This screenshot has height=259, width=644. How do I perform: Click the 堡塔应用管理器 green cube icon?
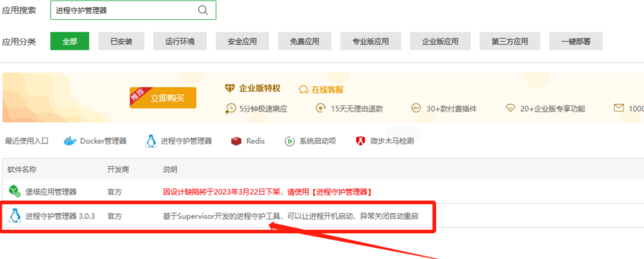15,191
